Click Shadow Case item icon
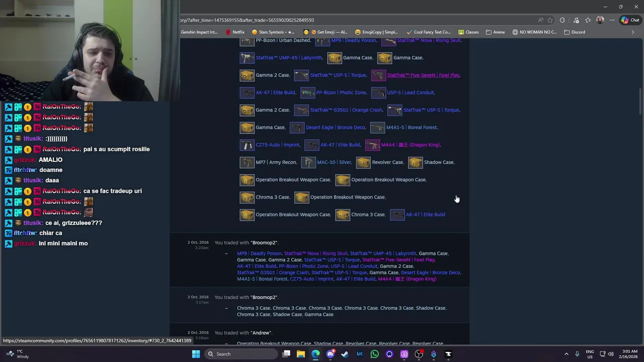The image size is (644, 362). 415,162
